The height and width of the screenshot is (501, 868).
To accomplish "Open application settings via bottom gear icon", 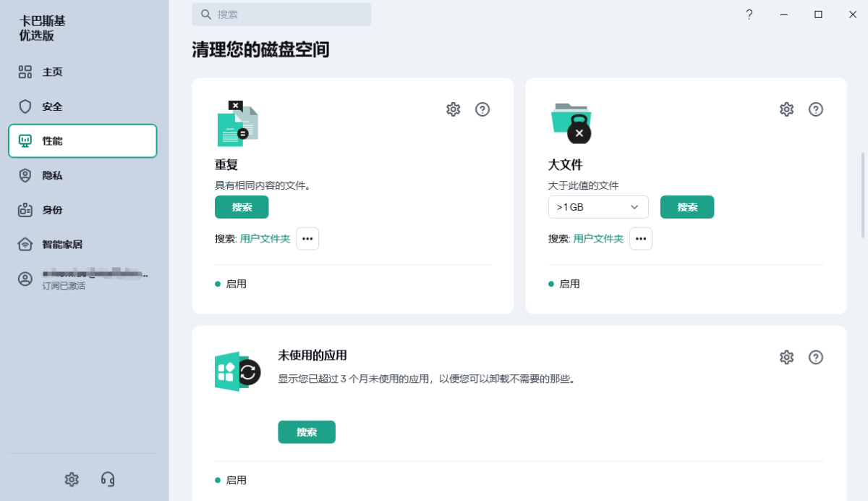I will point(71,479).
